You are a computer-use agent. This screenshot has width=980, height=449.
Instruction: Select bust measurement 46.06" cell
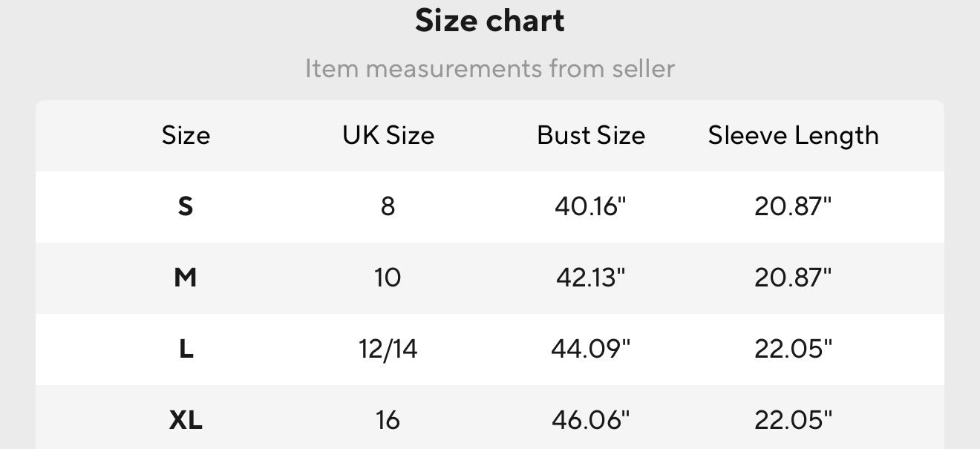pyautogui.click(x=591, y=420)
